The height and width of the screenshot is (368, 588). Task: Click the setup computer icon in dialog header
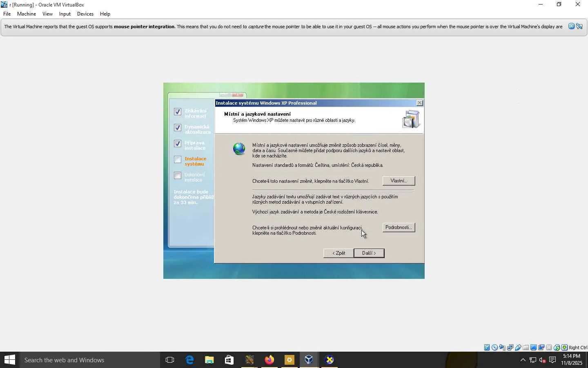point(411,119)
